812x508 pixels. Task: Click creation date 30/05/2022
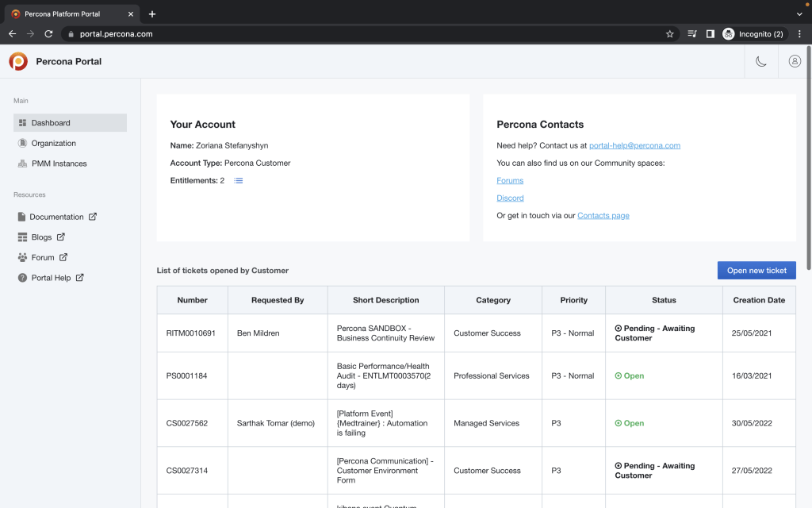(x=752, y=424)
